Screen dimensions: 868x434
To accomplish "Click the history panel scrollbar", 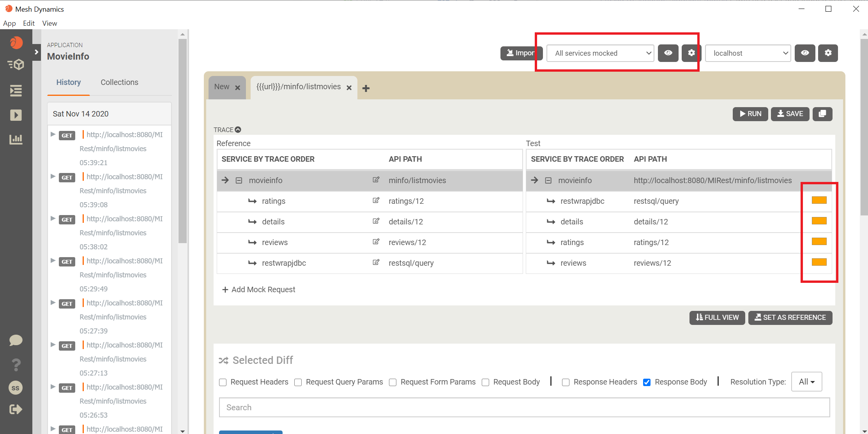I will 182,140.
